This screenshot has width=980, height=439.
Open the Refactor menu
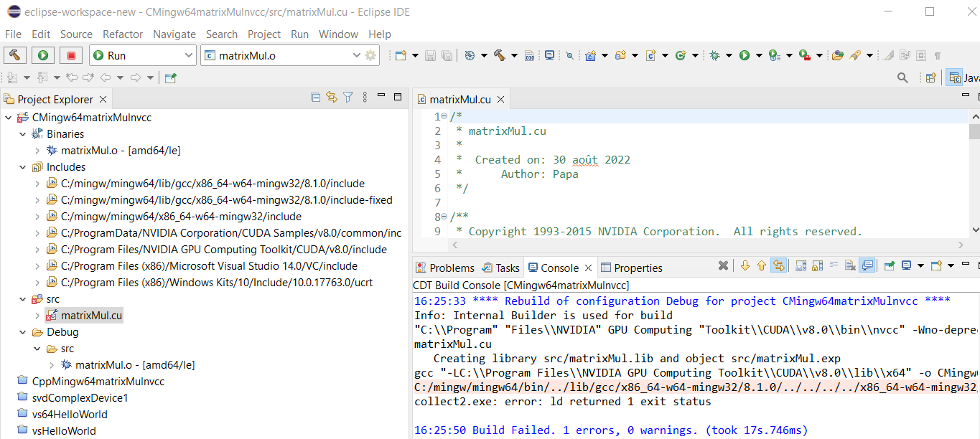[123, 34]
